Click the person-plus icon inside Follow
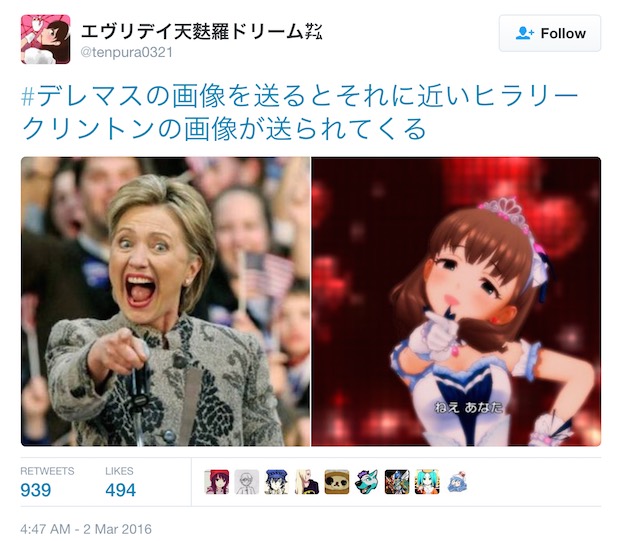The width and height of the screenshot is (620, 541). pyautogui.click(x=525, y=33)
